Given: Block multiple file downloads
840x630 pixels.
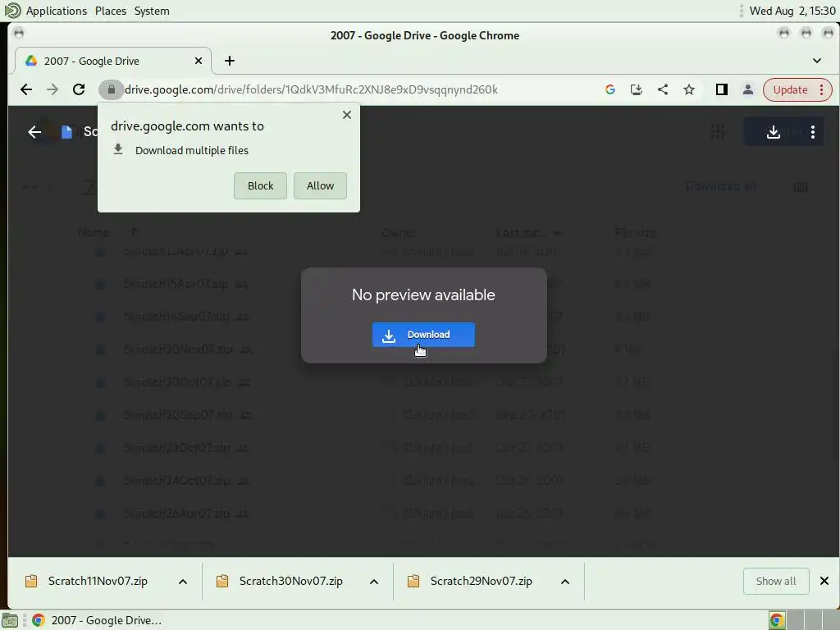Looking at the screenshot, I should [260, 186].
